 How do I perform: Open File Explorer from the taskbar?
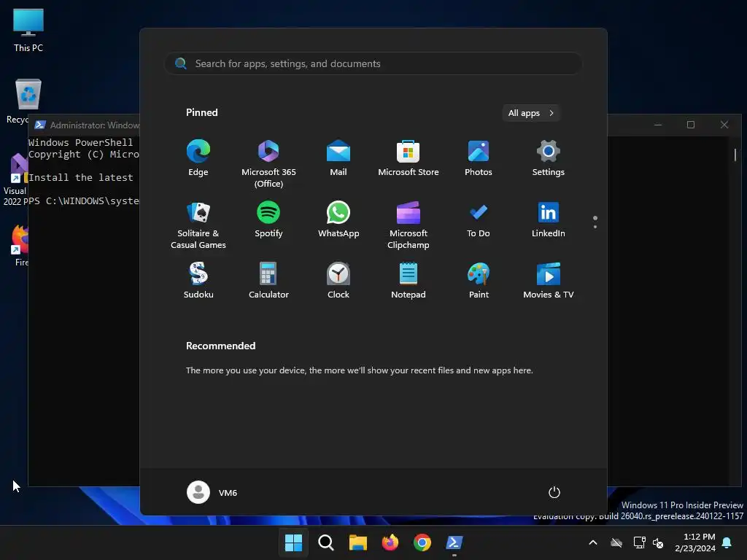click(x=357, y=542)
